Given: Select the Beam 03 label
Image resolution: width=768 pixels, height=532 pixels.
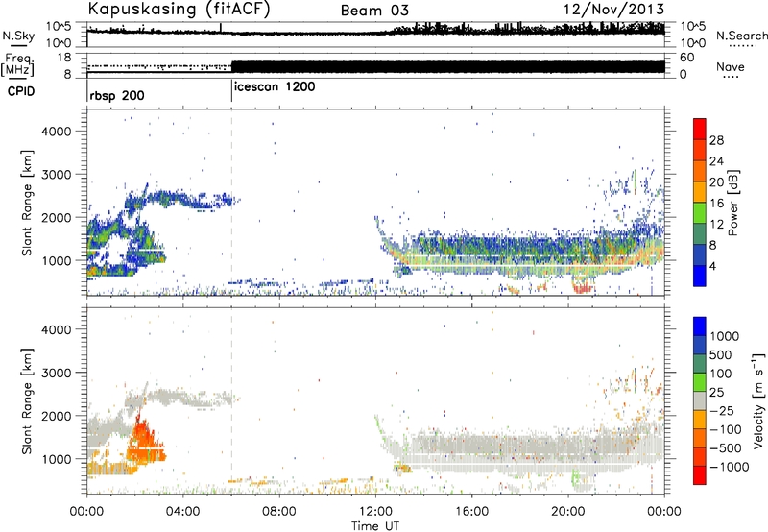Looking at the screenshot, I should coord(374,10).
